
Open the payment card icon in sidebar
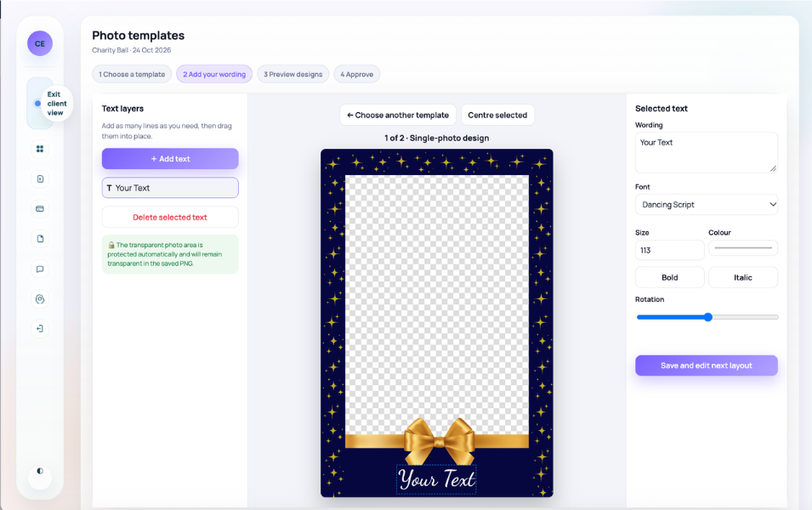pos(40,208)
